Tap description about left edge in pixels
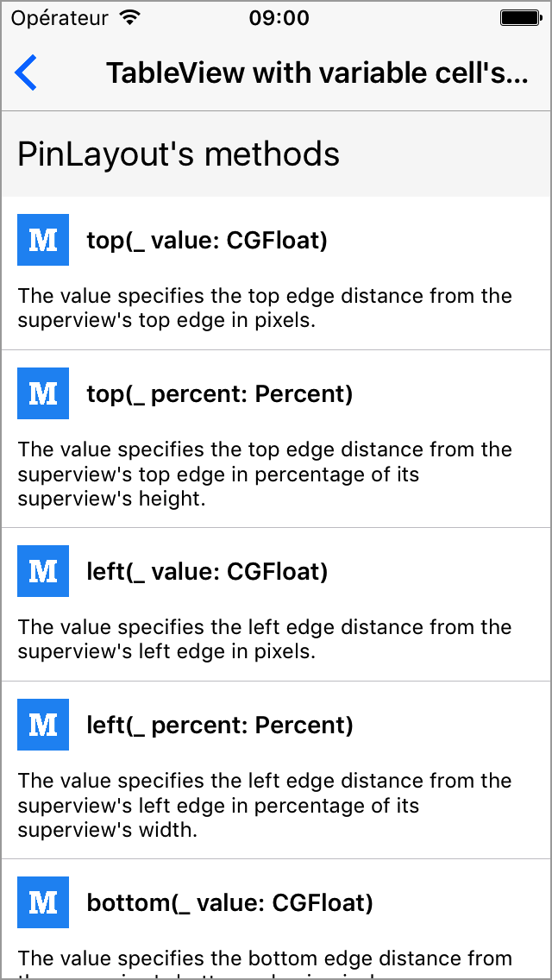Viewport: 552px width, 980px height. point(265,638)
